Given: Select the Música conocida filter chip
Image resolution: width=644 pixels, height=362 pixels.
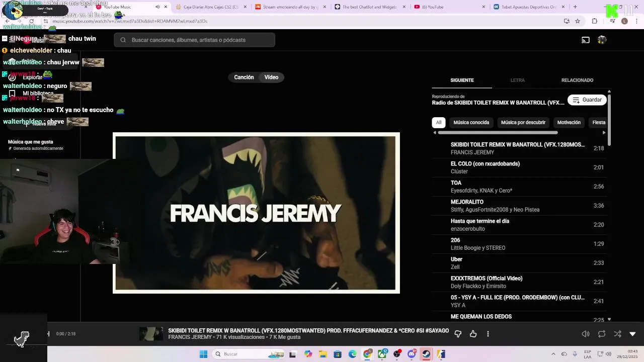Looking at the screenshot, I should 471,123.
